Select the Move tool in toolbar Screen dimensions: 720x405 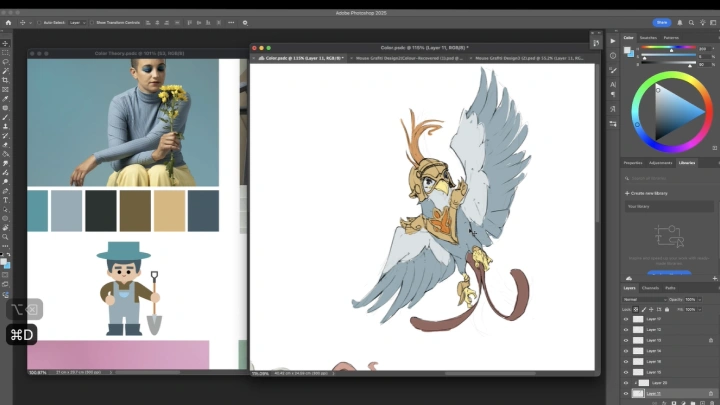pos(6,43)
